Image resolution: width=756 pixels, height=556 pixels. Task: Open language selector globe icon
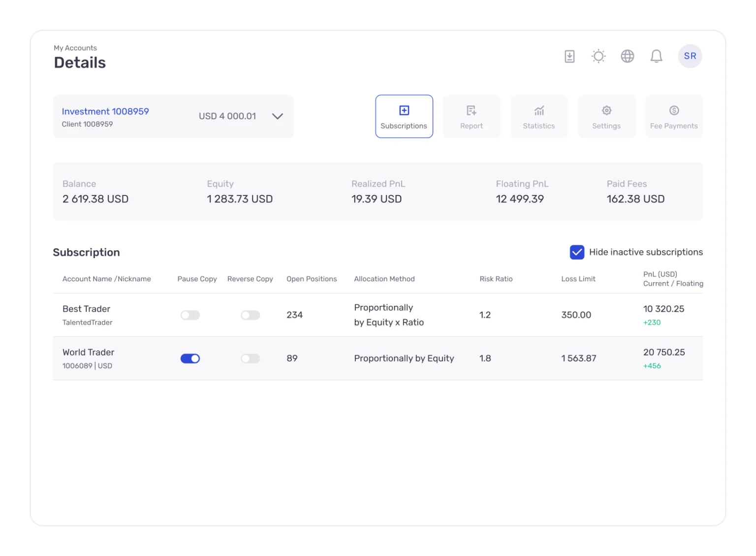(628, 56)
